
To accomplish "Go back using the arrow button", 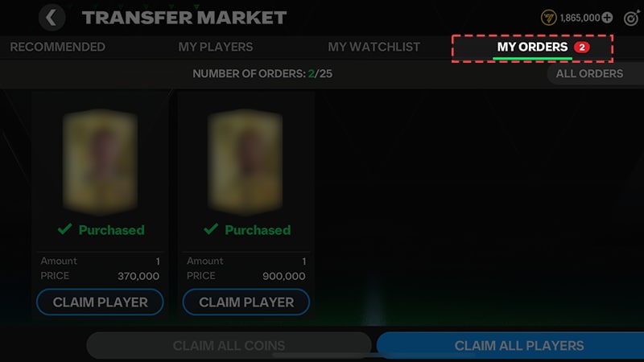I will click(52, 18).
